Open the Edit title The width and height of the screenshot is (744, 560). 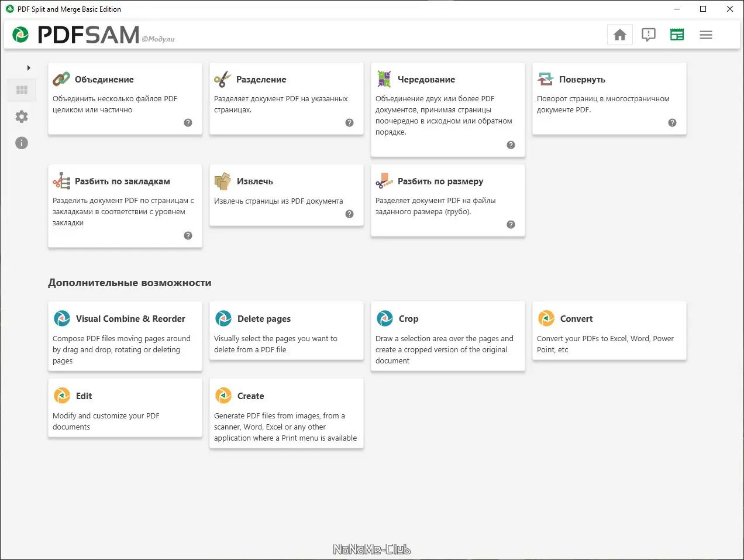tap(84, 396)
